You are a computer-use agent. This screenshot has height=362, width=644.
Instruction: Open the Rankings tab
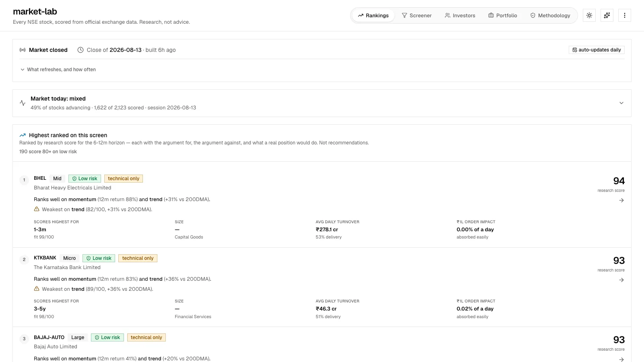(373, 16)
